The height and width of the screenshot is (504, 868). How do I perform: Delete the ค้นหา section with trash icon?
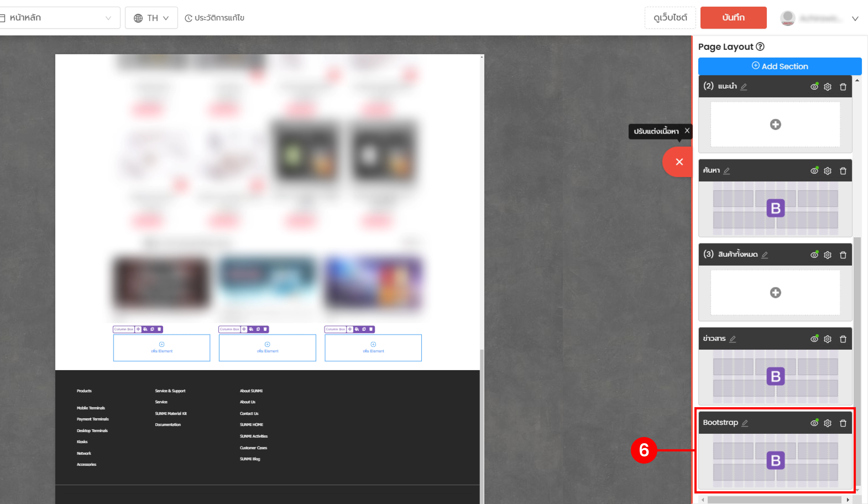843,171
